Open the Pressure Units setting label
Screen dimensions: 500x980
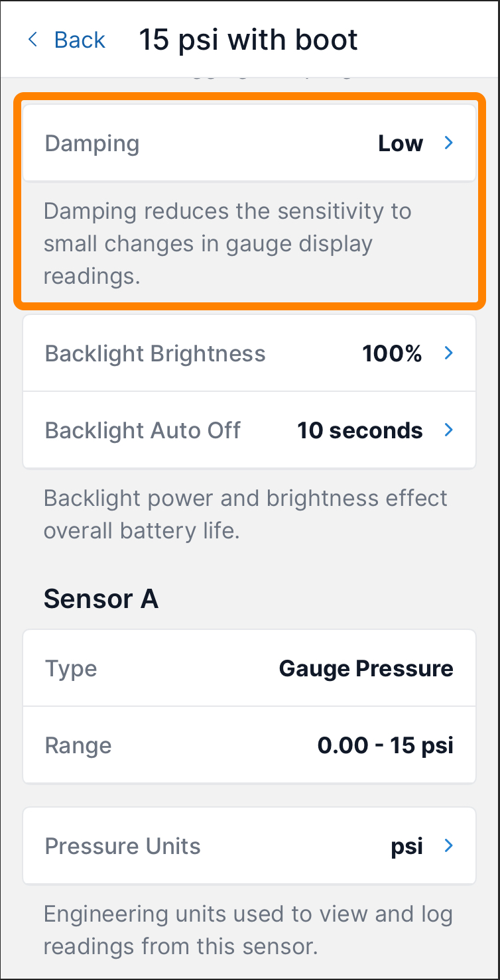click(x=123, y=846)
